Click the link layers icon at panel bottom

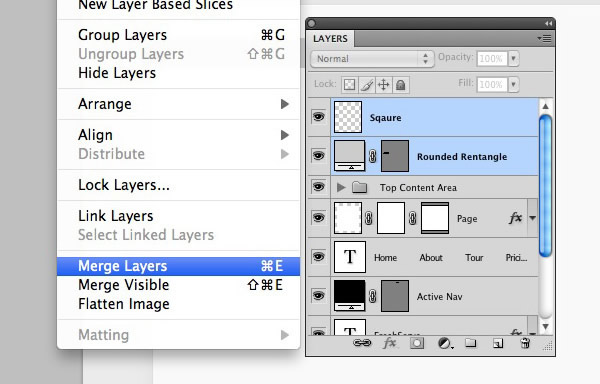(362, 343)
